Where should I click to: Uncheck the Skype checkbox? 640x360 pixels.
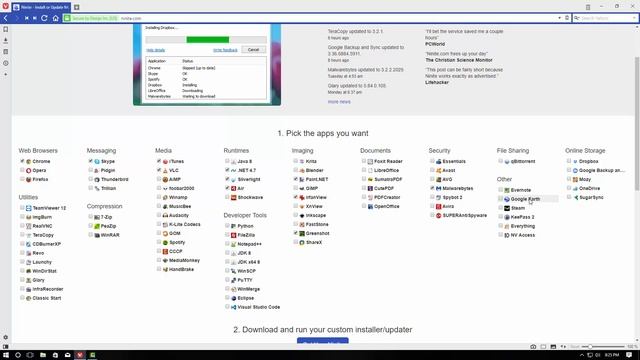[90, 161]
